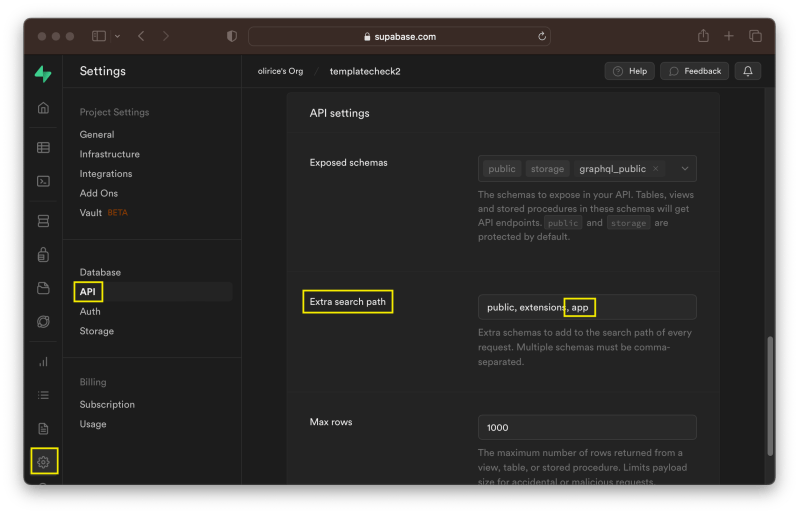Click the public schema tag
Viewport: 799px width, 514px height.
(x=502, y=169)
